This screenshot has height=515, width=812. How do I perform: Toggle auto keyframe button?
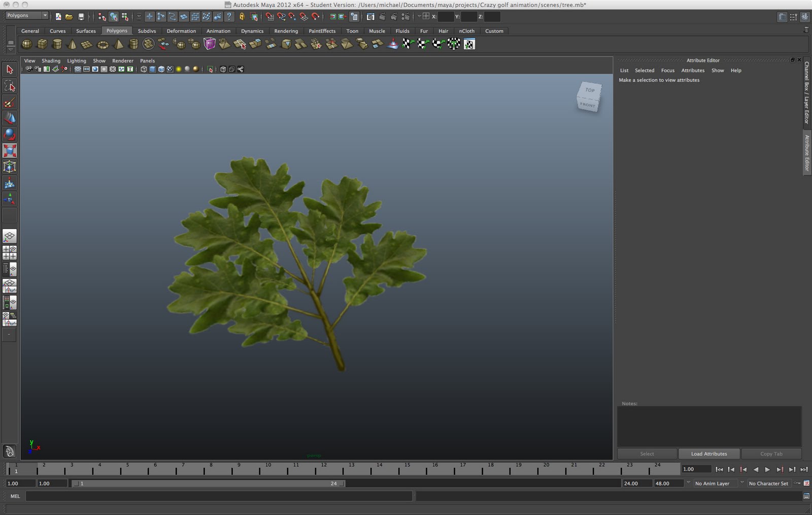tap(797, 484)
